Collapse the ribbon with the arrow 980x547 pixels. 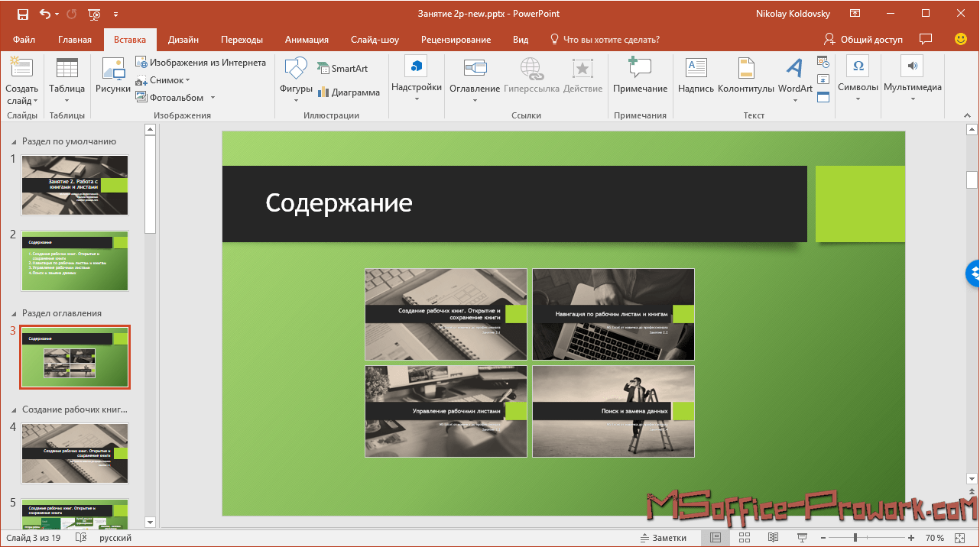coord(968,115)
